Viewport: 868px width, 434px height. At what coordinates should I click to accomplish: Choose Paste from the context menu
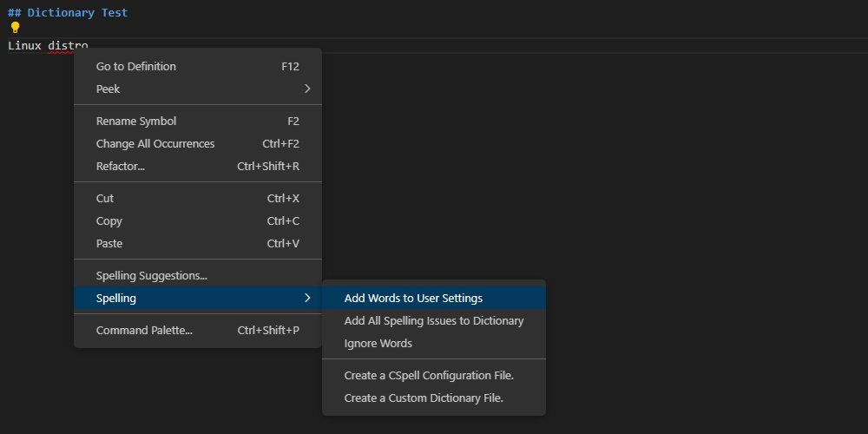click(x=109, y=244)
